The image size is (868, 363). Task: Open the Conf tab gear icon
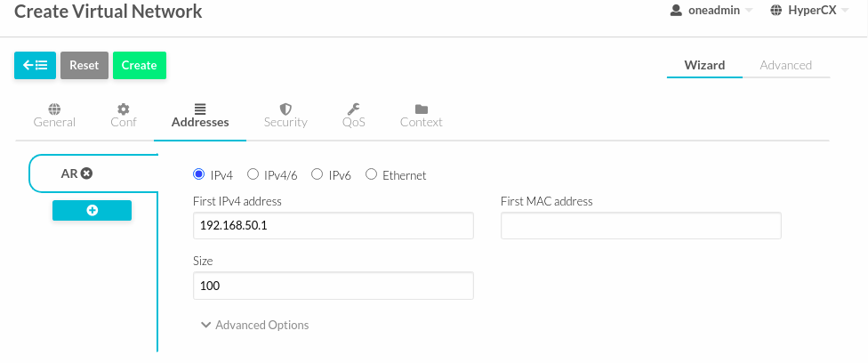tap(124, 109)
